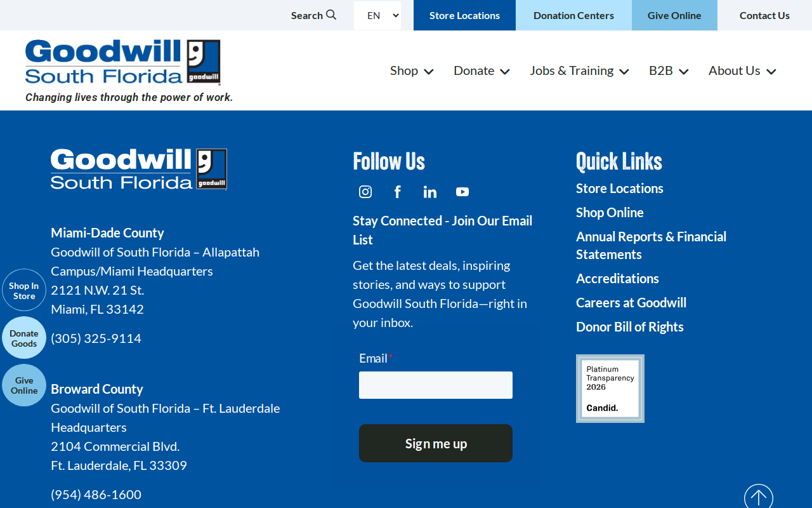Call the Miami number (305) 325-9114
Image resolution: width=812 pixels, height=508 pixels.
click(x=96, y=338)
